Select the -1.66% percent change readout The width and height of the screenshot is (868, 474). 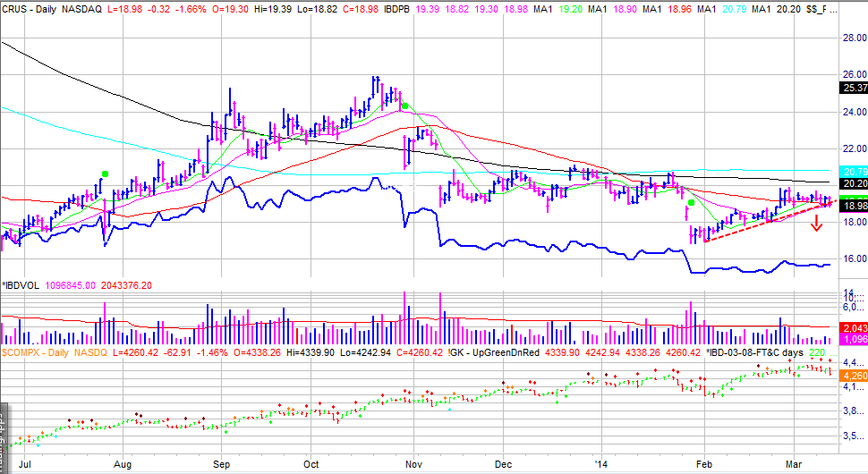(x=191, y=9)
